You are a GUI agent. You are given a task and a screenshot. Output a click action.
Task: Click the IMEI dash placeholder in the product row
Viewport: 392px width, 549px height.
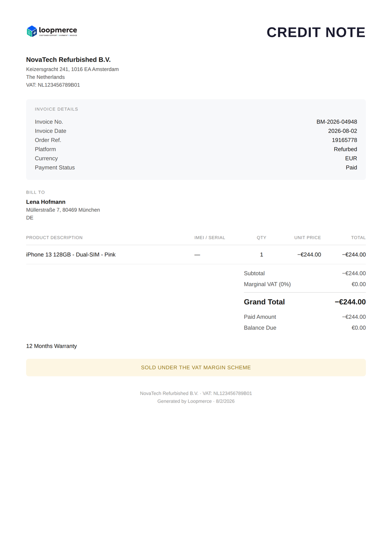tap(197, 255)
